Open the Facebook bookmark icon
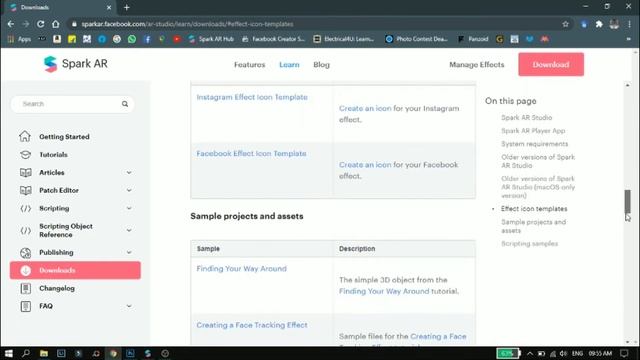 [x=147, y=39]
